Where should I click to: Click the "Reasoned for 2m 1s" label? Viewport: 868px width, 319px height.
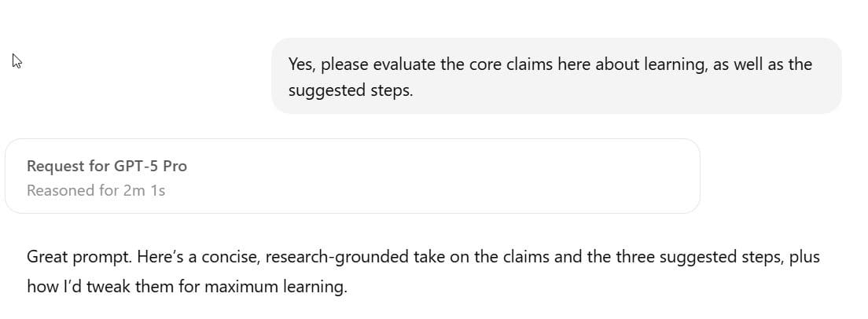click(x=95, y=190)
